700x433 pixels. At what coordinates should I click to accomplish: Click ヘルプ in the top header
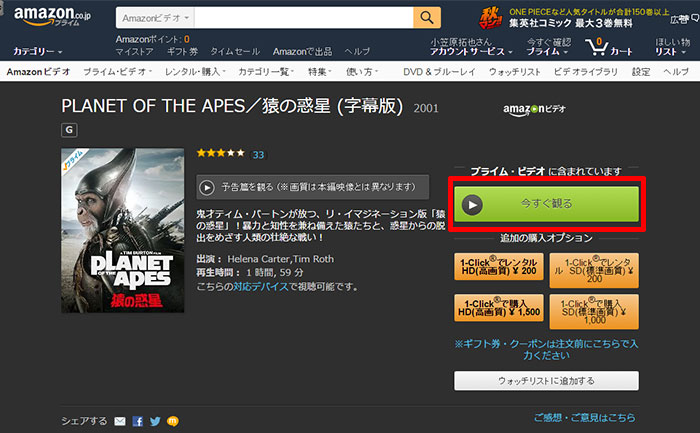[357, 52]
